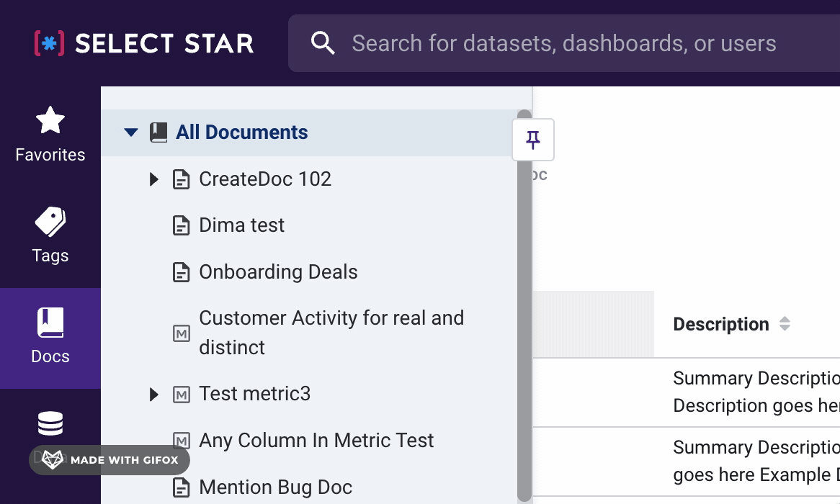This screenshot has width=840, height=504.
Task: Expand the CreateDoc 102 item
Action: pyautogui.click(x=153, y=179)
